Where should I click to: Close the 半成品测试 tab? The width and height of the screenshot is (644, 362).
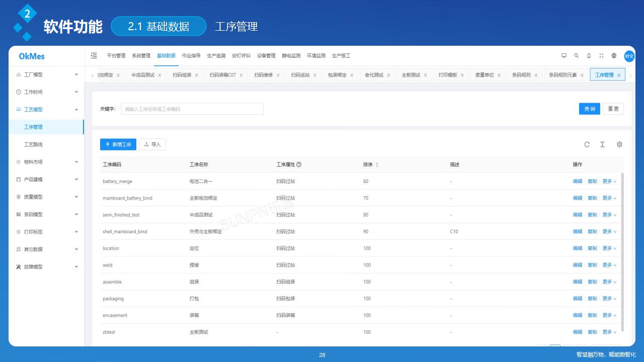pos(159,75)
